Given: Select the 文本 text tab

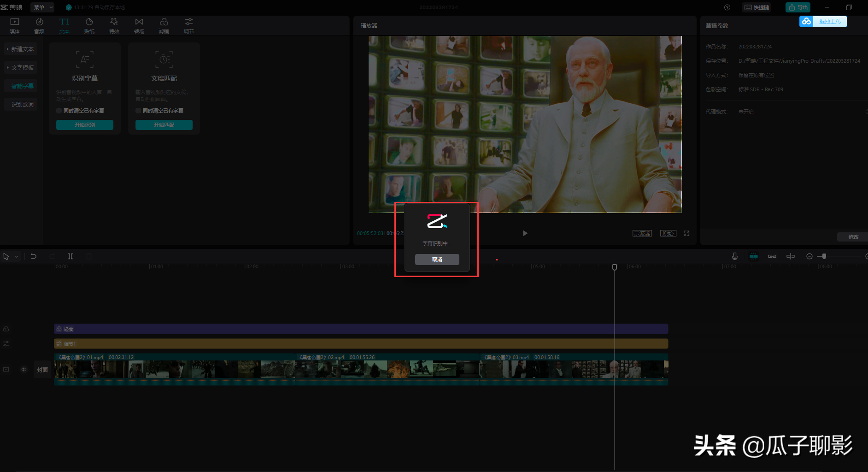Looking at the screenshot, I should coord(65,26).
